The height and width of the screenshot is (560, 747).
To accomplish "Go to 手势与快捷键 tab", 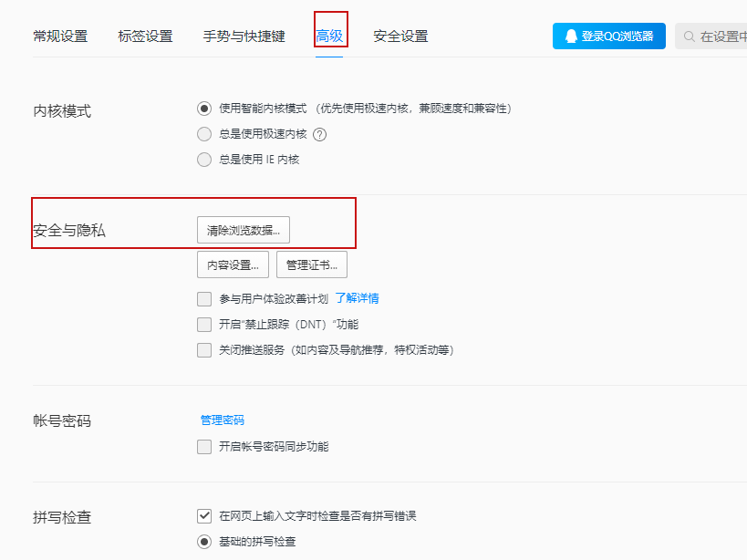I will (244, 36).
